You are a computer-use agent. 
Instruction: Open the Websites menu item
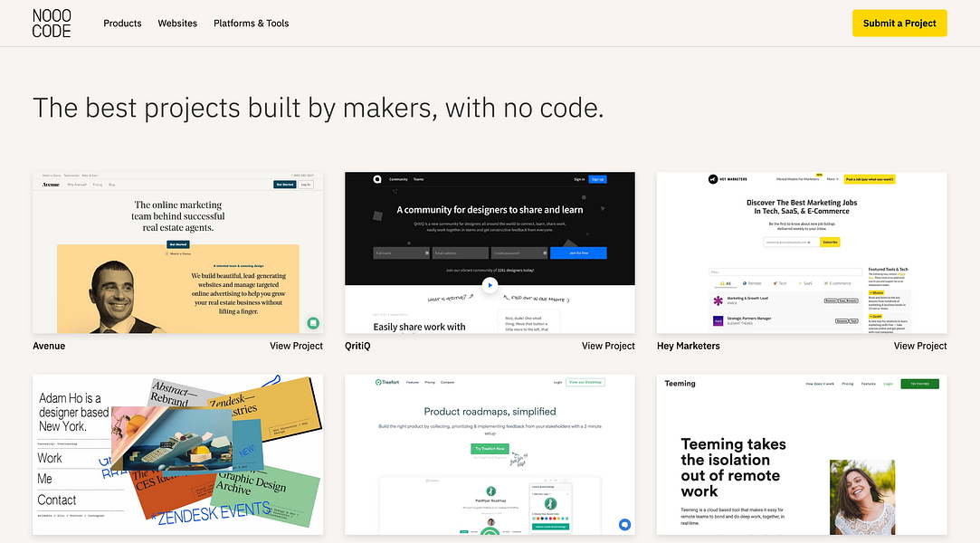pyautogui.click(x=177, y=24)
